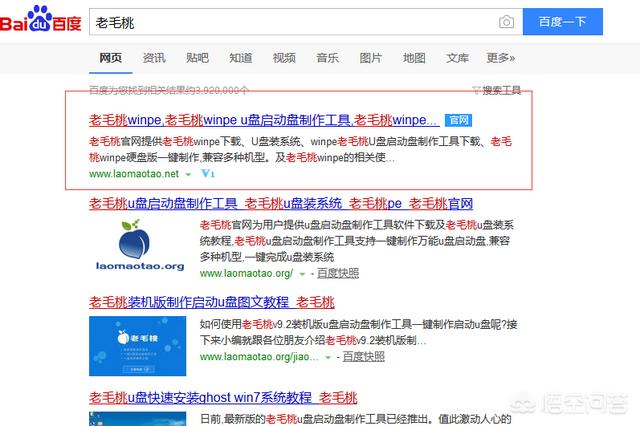
Task: Go to the 音乐 tab
Action: click(x=327, y=58)
